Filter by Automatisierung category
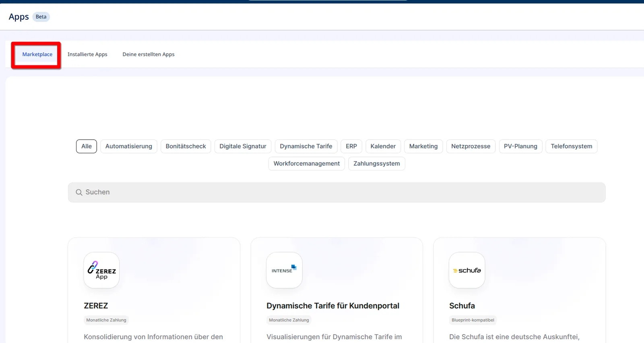The width and height of the screenshot is (644, 343). [x=129, y=146]
